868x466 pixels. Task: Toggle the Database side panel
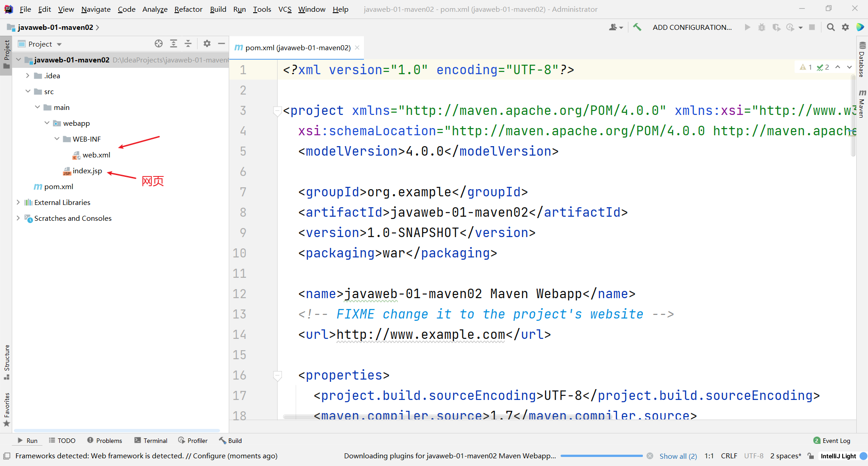(x=862, y=59)
